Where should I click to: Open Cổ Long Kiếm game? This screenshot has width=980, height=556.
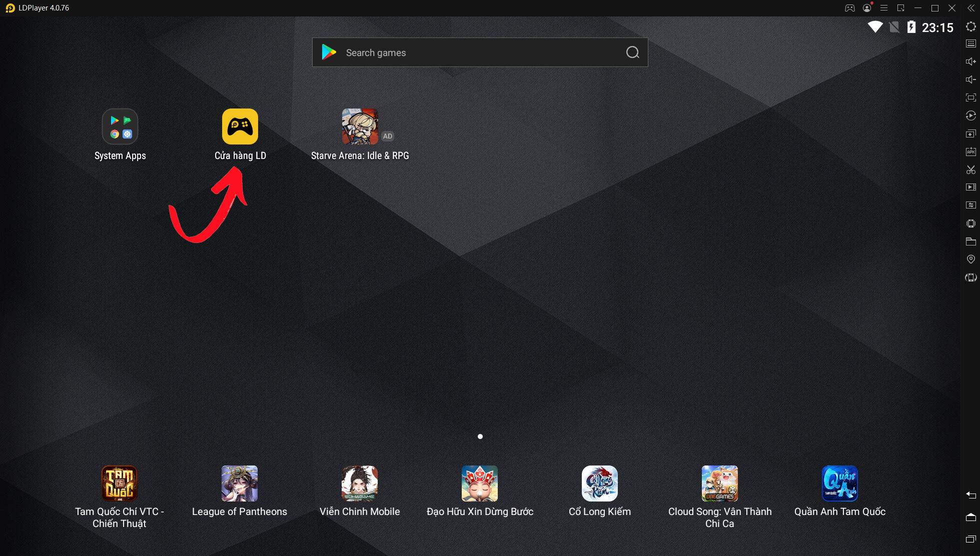(599, 483)
